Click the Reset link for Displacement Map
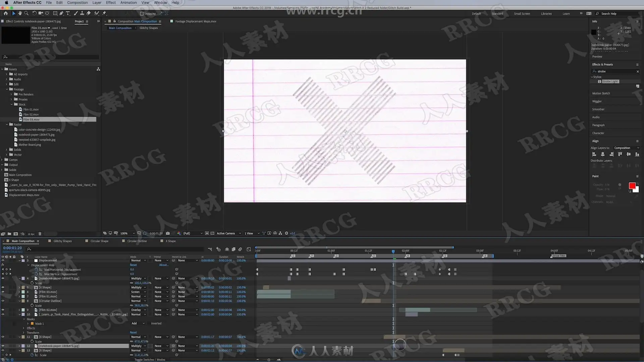Viewport: 644px width, 362px height. pyautogui.click(x=133, y=265)
